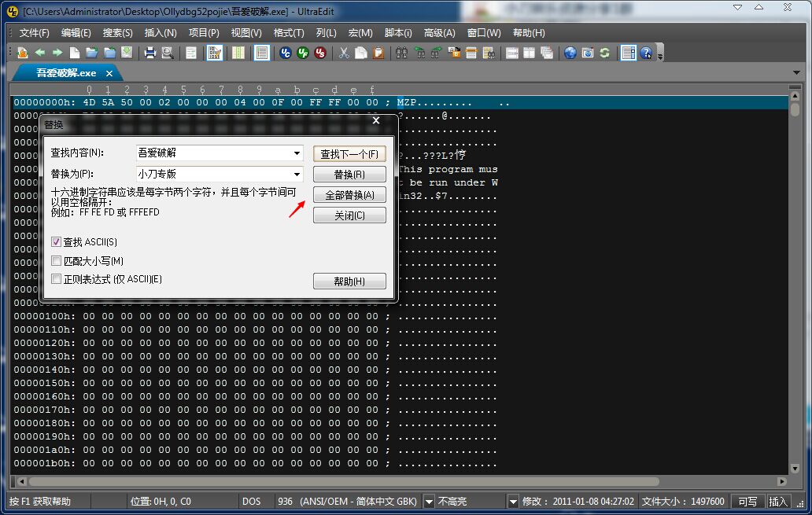The height and width of the screenshot is (515, 812).
Task: Launch UltraSentry with the red US icon
Action: click(x=320, y=53)
